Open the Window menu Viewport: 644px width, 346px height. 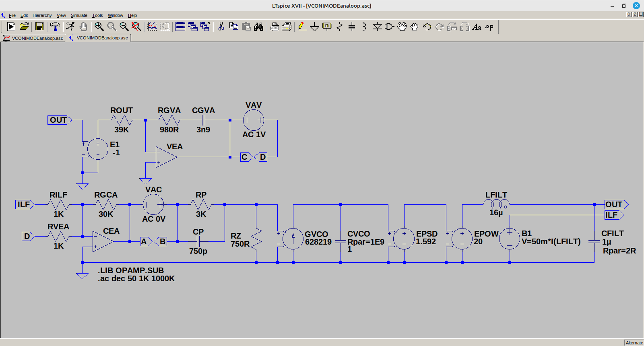tap(115, 15)
